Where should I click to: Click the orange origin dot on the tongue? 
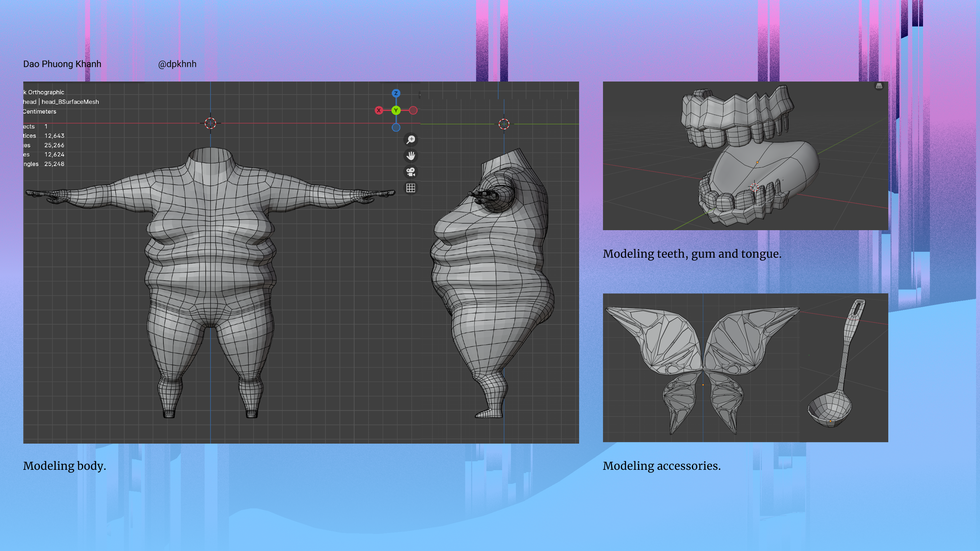click(757, 162)
